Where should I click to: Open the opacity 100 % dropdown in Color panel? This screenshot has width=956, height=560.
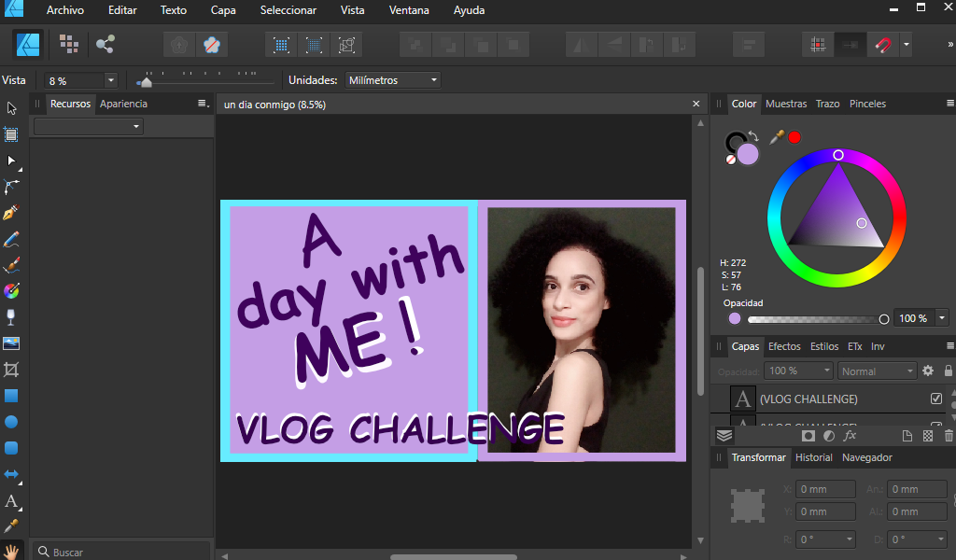[942, 318]
